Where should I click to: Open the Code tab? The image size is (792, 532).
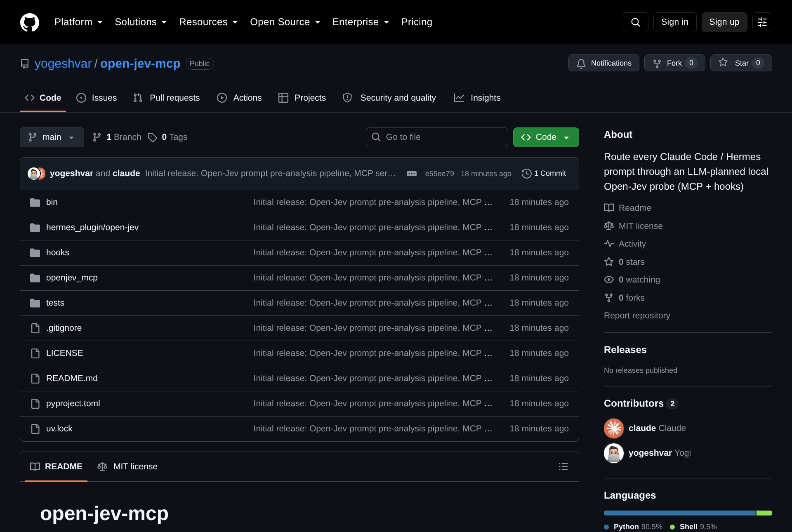(43, 98)
